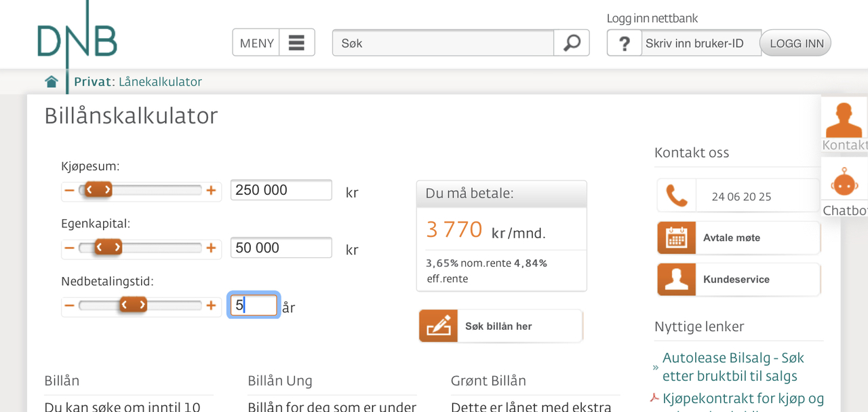Viewport: 868px width, 412px height.
Task: Click the question mark help icon
Action: pos(624,43)
